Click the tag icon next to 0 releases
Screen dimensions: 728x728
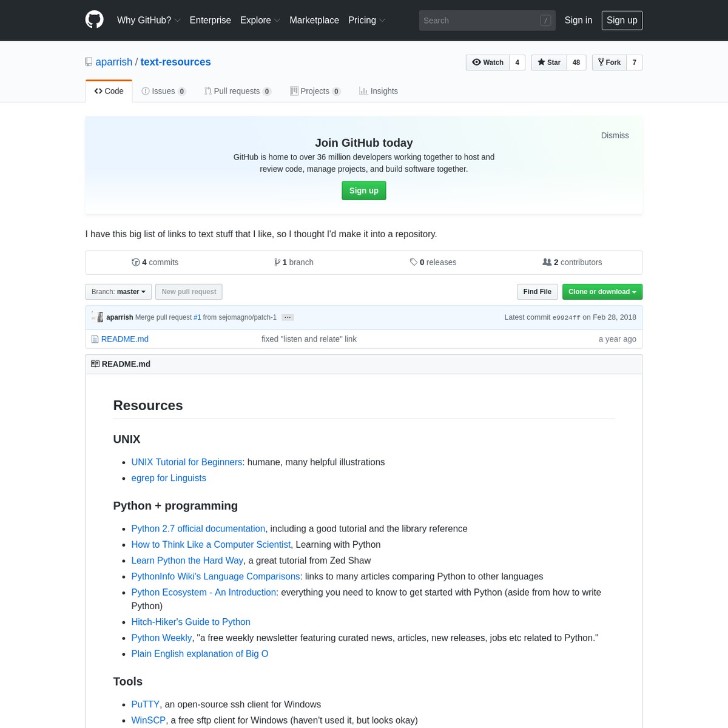pyautogui.click(x=414, y=262)
